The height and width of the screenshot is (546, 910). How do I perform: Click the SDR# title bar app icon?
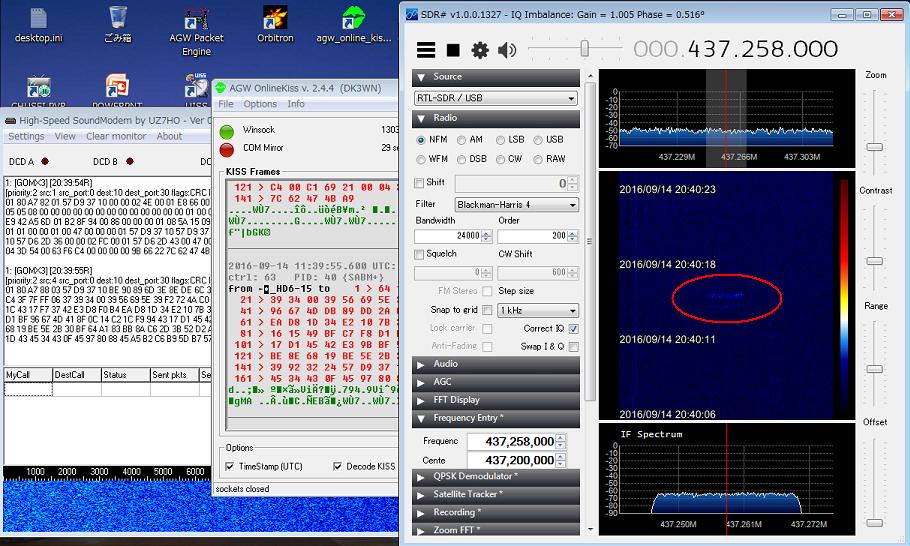click(411, 15)
